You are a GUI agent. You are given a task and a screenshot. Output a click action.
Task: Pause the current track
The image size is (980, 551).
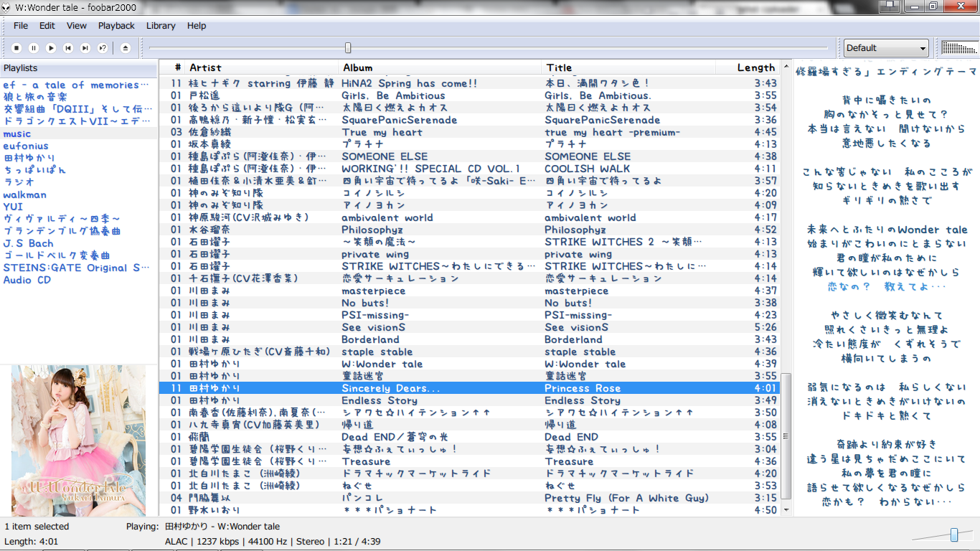tap(34, 48)
